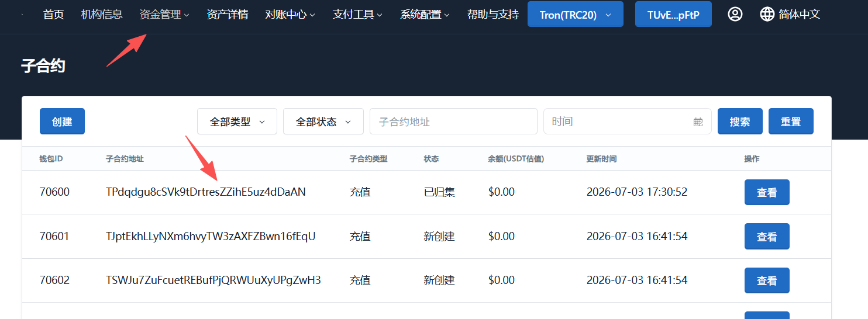
Task: Click 查看 for wallet 70601
Action: pos(767,237)
